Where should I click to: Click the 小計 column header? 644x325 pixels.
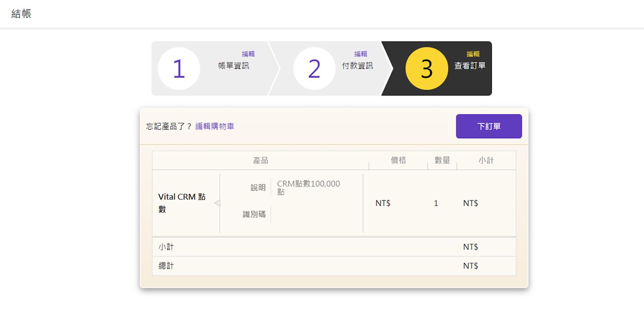(486, 160)
